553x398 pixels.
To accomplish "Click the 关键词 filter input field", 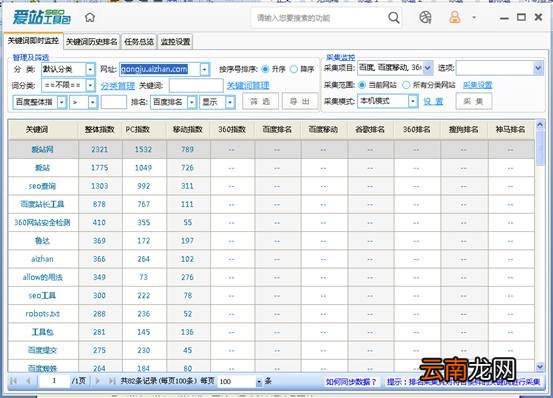I will coord(196,86).
